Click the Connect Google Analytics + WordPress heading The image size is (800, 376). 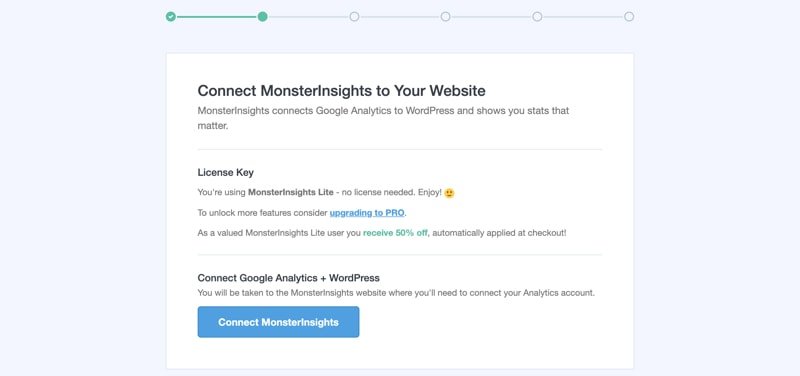click(288, 278)
